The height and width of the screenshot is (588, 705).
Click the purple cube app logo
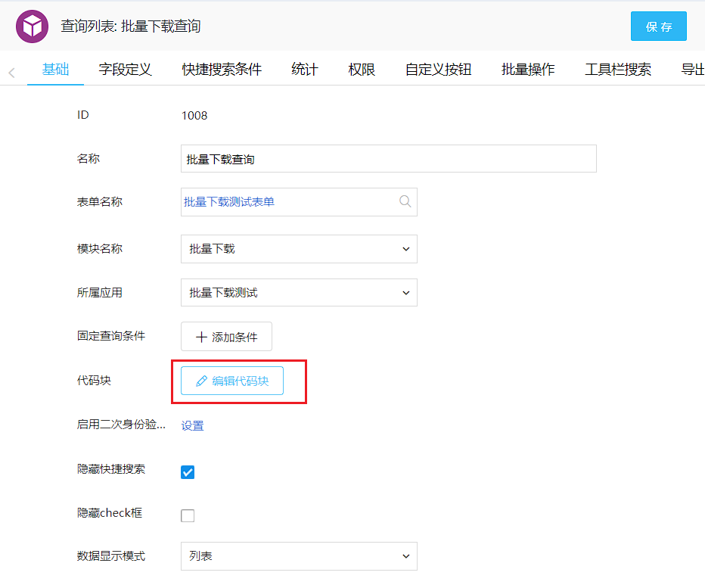click(x=32, y=26)
